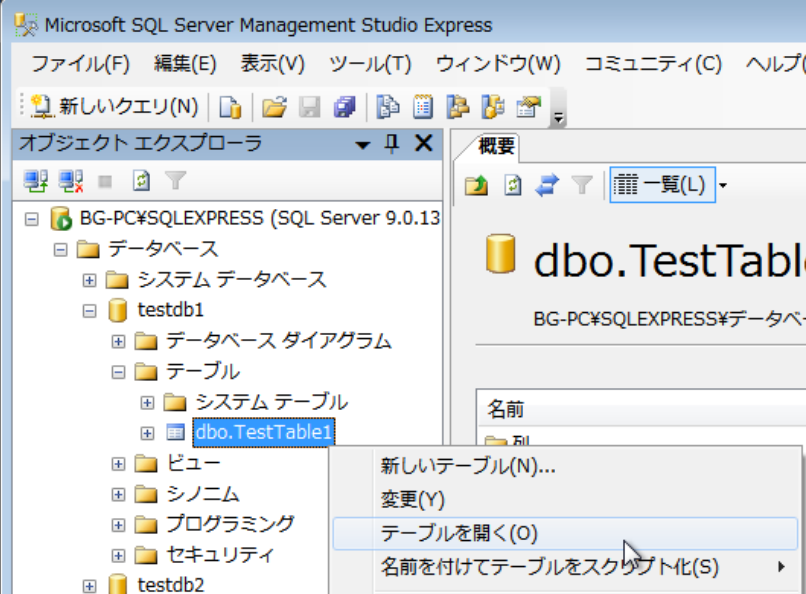The image size is (806, 594).
Task: Collapse the BG-PC¥SQLEXPRESS server node
Action: click(x=32, y=219)
